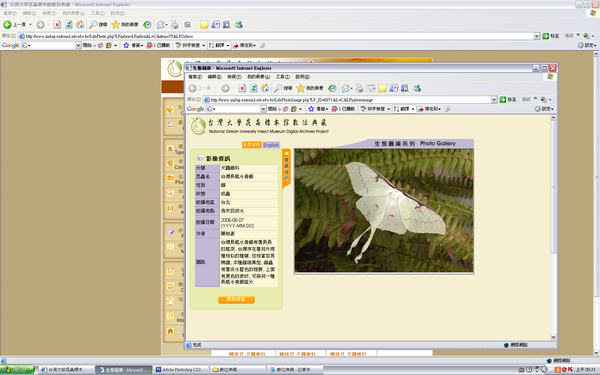Open Favorites menu in popup window
The height and width of the screenshot is (375, 600).
(258, 77)
